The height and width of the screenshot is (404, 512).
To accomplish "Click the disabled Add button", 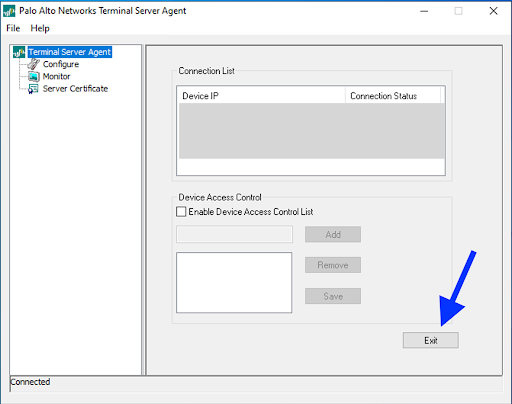I will pyautogui.click(x=333, y=234).
